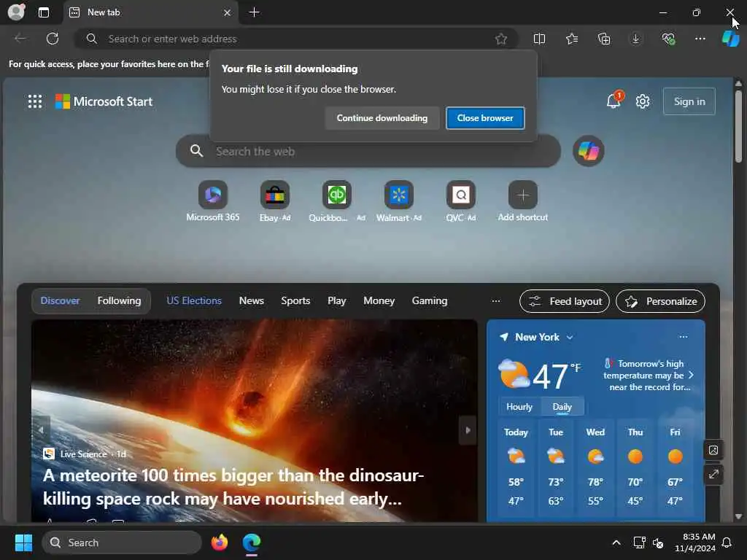Screen dimensions: 747x560
Task: Click the Personalize button
Action: tap(660, 301)
